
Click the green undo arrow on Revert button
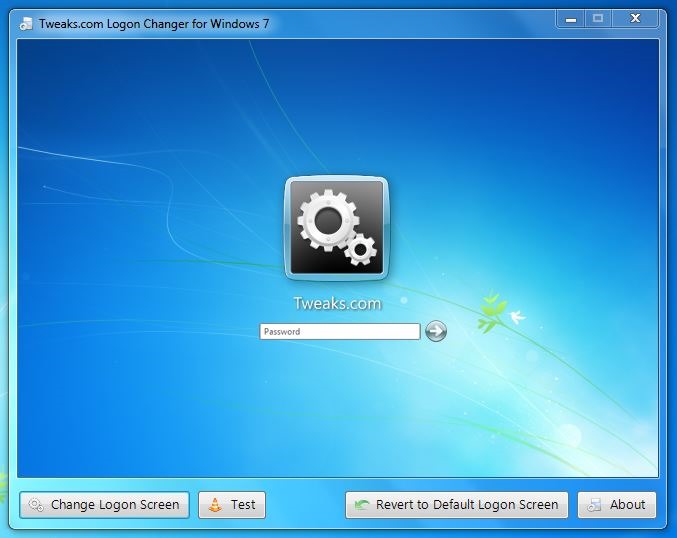coord(361,505)
